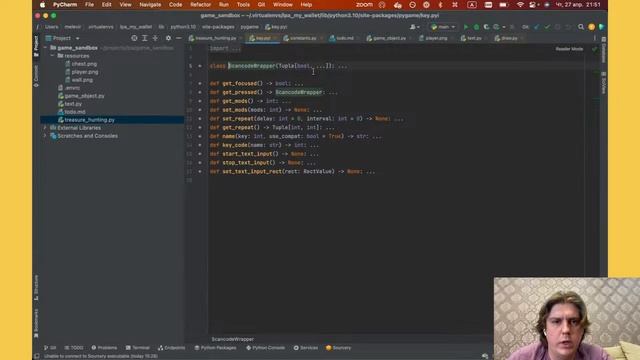The height and width of the screenshot is (360, 640).
Task: Click the Sourcery status bar message
Action: [x=101, y=356]
